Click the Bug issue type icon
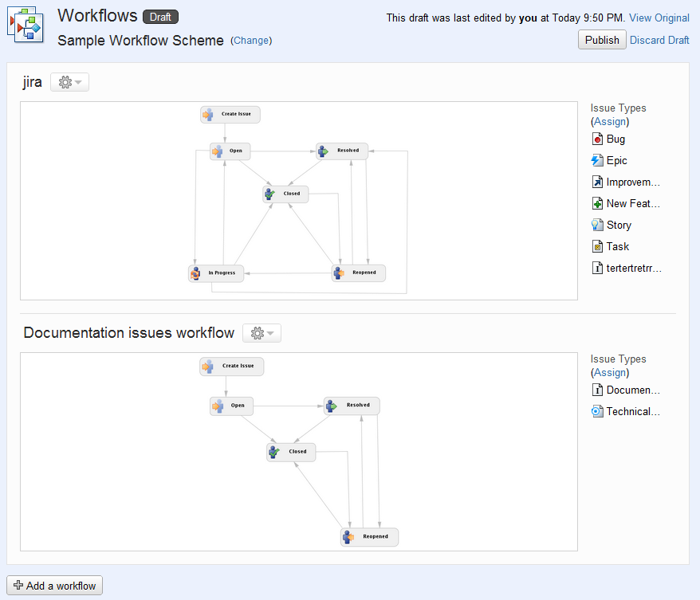This screenshot has height=600, width=700. pyautogui.click(x=597, y=139)
